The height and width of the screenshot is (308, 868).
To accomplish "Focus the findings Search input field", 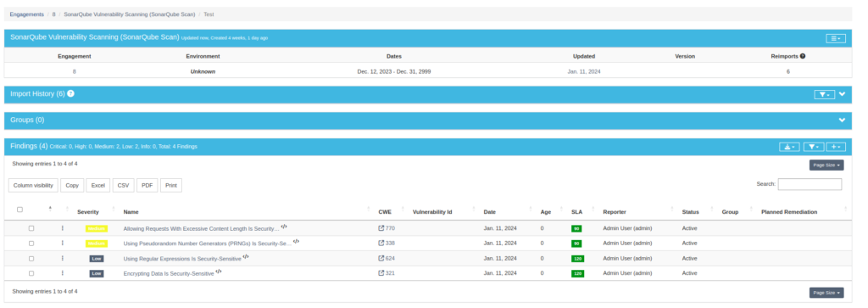I will (x=810, y=184).
